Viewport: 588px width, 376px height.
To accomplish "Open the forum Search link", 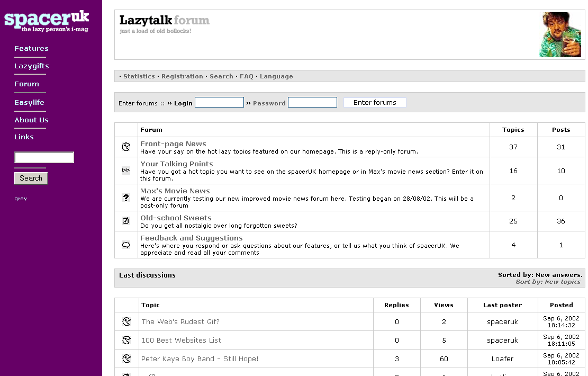I will coord(221,76).
